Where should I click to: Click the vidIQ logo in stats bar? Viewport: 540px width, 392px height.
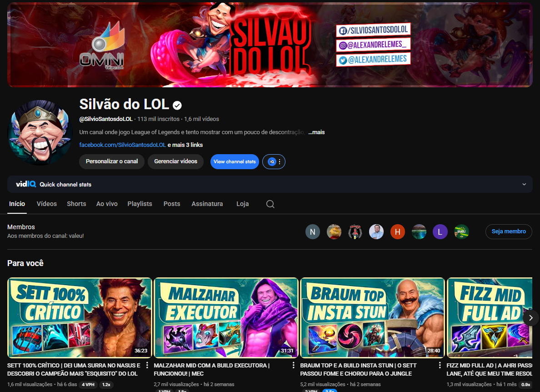coord(26,184)
